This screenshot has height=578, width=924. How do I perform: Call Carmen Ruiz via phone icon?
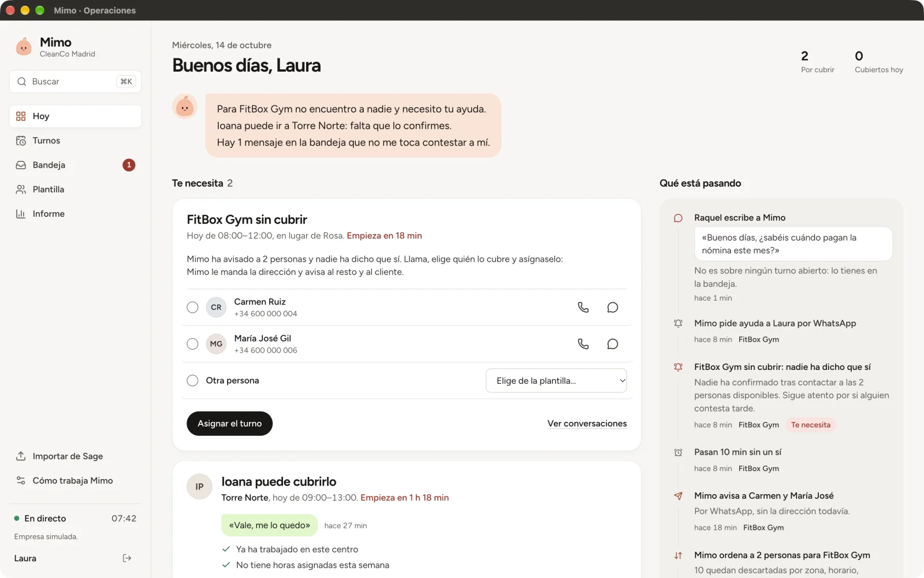coord(583,307)
